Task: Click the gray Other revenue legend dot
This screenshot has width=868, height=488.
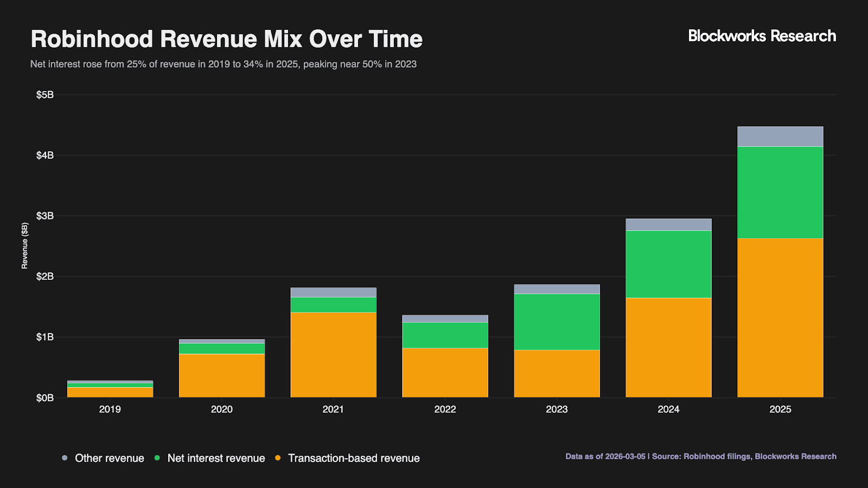Action: [x=65, y=458]
